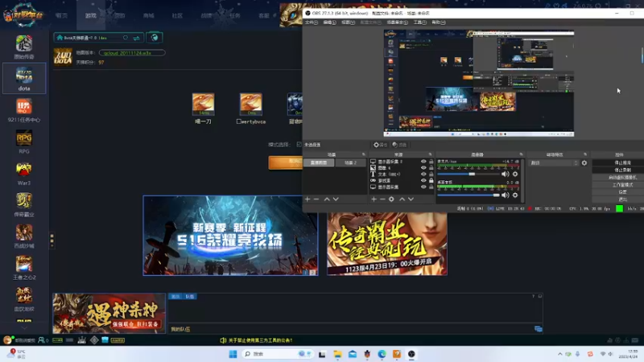
Task: Move source down in the sources toolbar
Action: click(x=411, y=199)
